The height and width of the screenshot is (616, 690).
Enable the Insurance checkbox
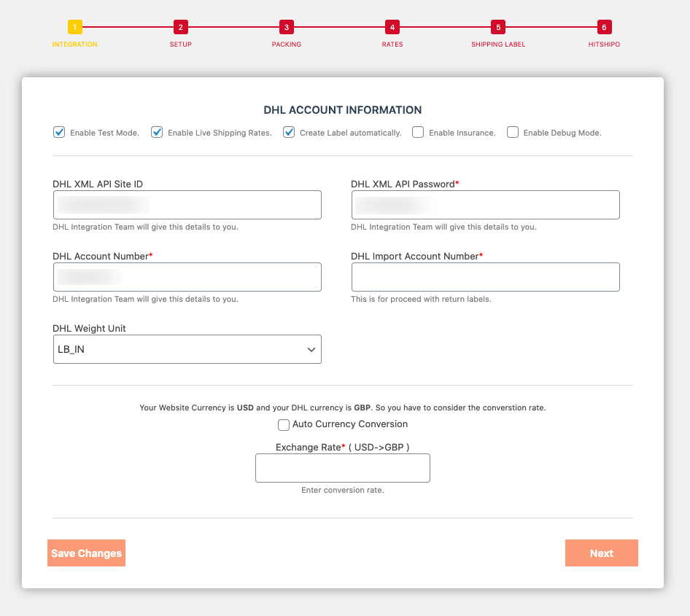point(418,133)
